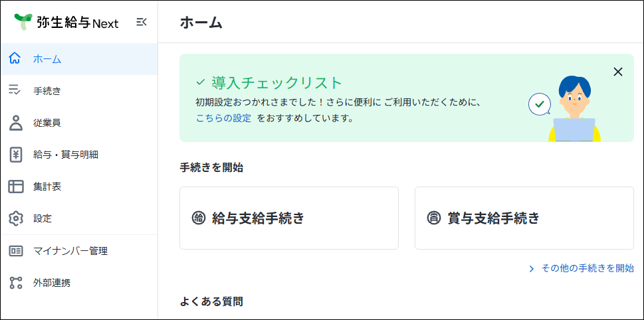Screen dimensions: 644x320
Task: Expand その他の手続きを開始
Action: 587,268
